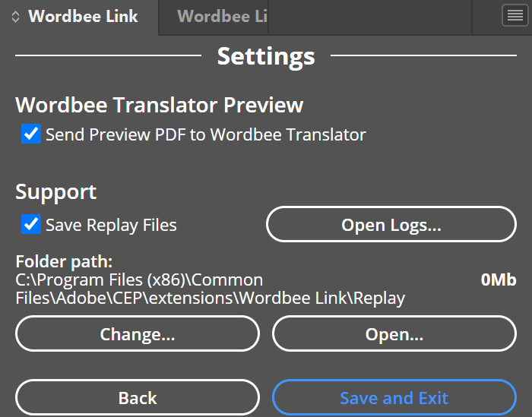Click the Wordbee Translator Preview section heading
The width and height of the screenshot is (532, 417).
coord(160,105)
